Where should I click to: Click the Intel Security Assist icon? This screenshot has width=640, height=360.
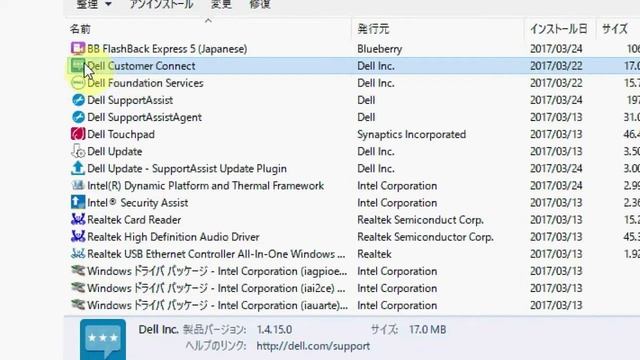pyautogui.click(x=78, y=202)
